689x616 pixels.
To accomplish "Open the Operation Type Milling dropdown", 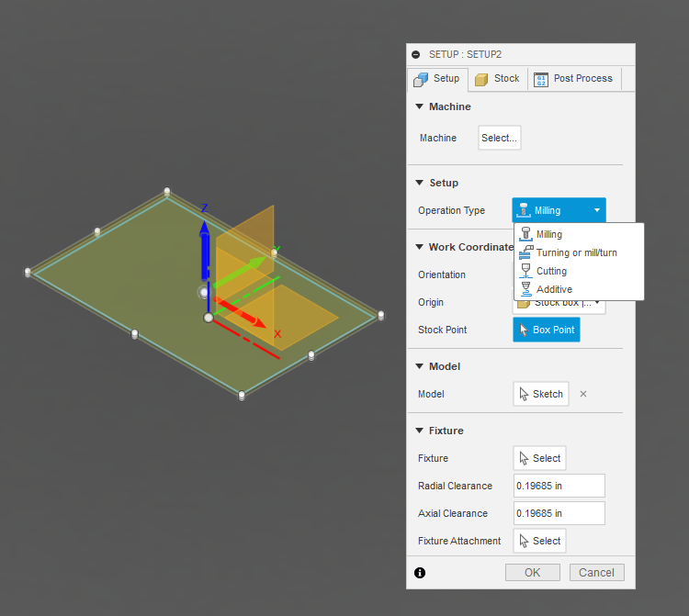I will 559,210.
